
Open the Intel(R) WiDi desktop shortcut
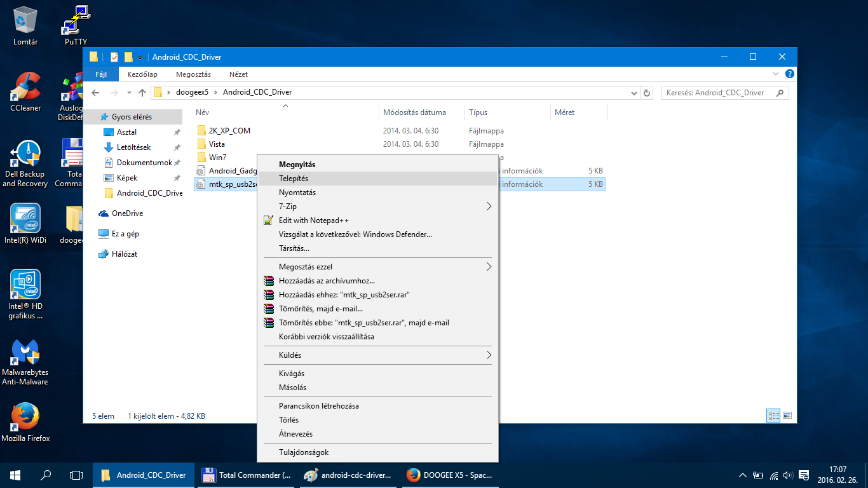tap(25, 219)
